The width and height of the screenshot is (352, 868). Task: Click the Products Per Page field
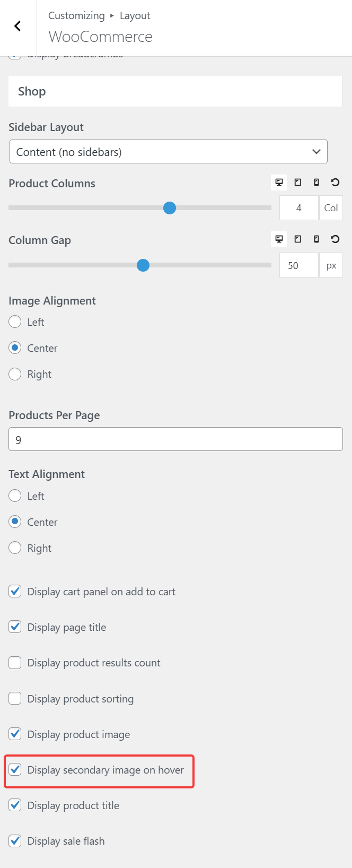[x=175, y=439]
